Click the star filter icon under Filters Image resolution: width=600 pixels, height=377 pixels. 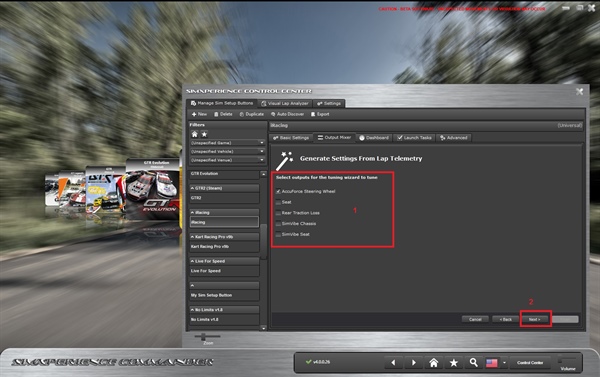204,134
